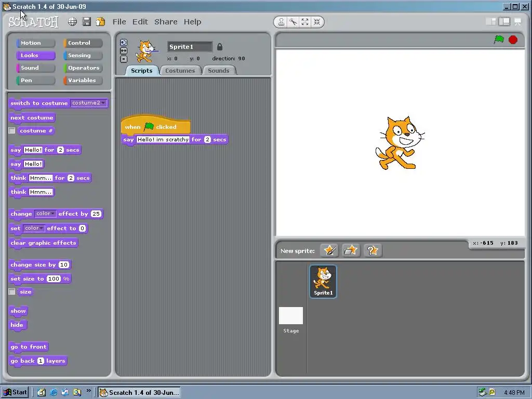Select the duplicate stamp tool

[x=281, y=22]
